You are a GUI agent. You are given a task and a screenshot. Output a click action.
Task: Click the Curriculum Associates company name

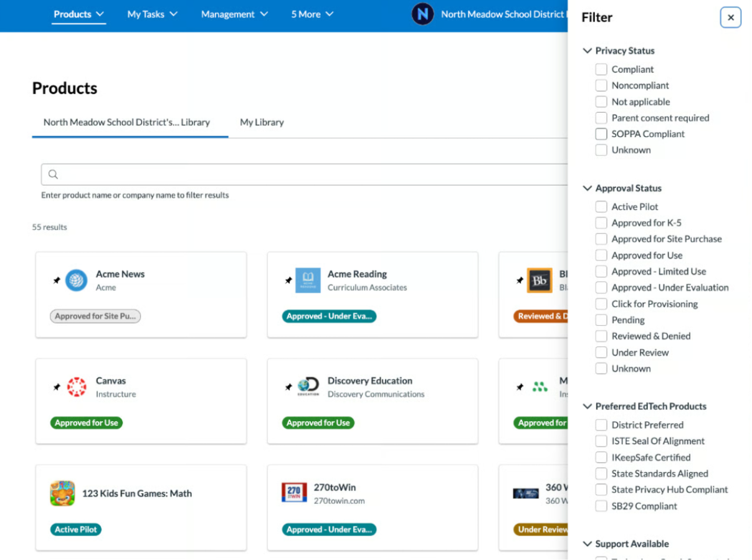pyautogui.click(x=368, y=288)
